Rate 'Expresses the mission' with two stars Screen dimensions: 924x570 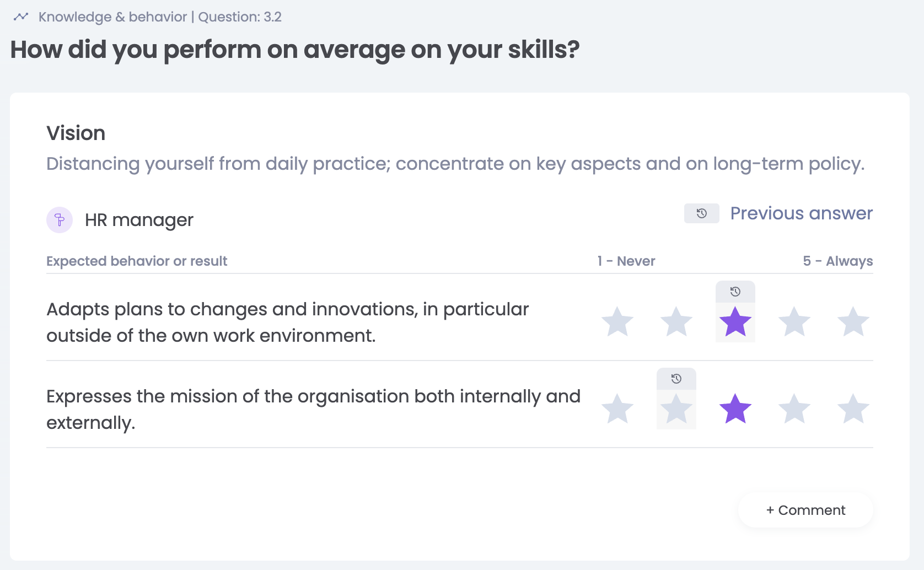click(x=676, y=409)
